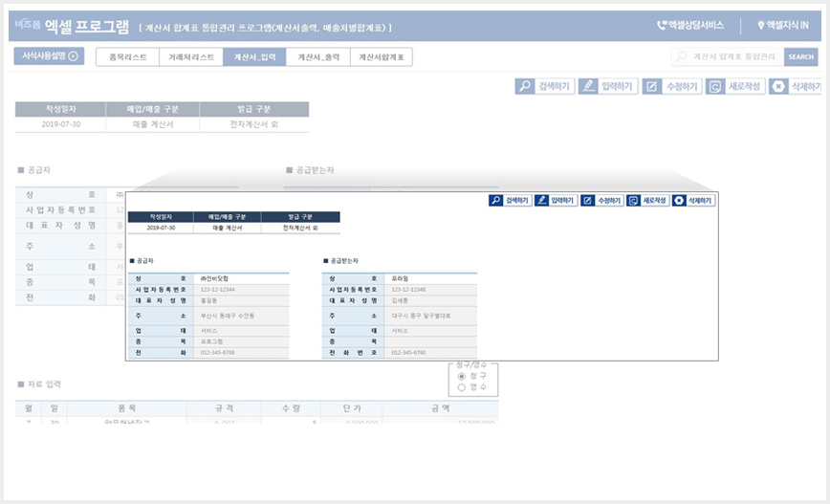Click the 규격 column header
Screen dimensions: 830x504
pyautogui.click(x=224, y=408)
